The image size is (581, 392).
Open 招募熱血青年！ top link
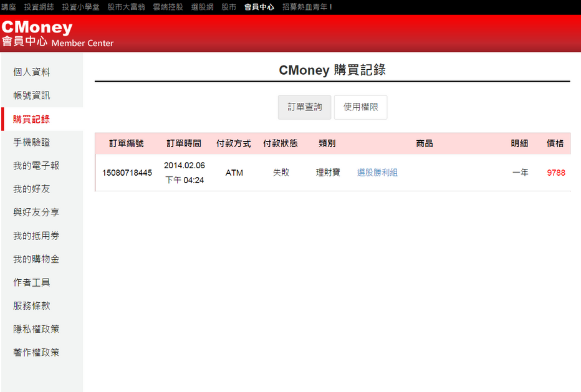coord(307,7)
